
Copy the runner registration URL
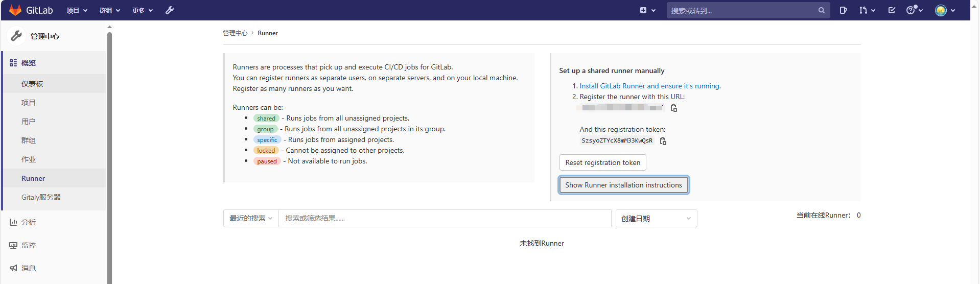coord(674,108)
